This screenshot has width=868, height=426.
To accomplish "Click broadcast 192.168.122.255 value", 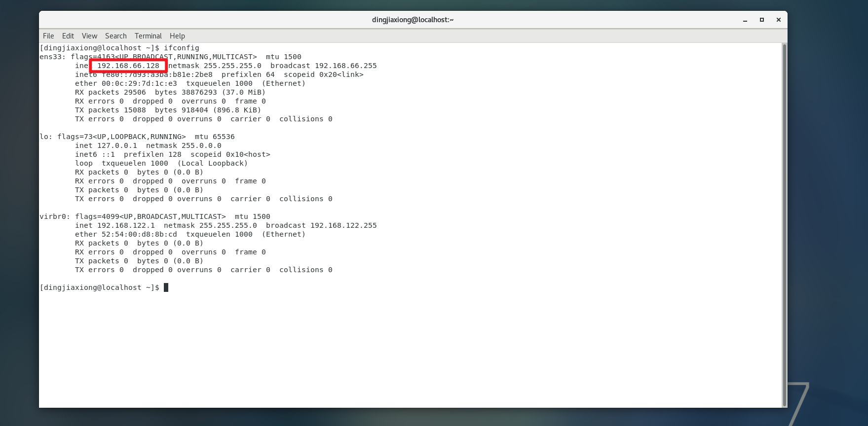I will pyautogui.click(x=343, y=225).
